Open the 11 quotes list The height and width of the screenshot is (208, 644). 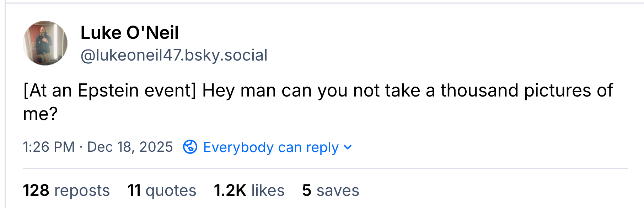pos(162,190)
